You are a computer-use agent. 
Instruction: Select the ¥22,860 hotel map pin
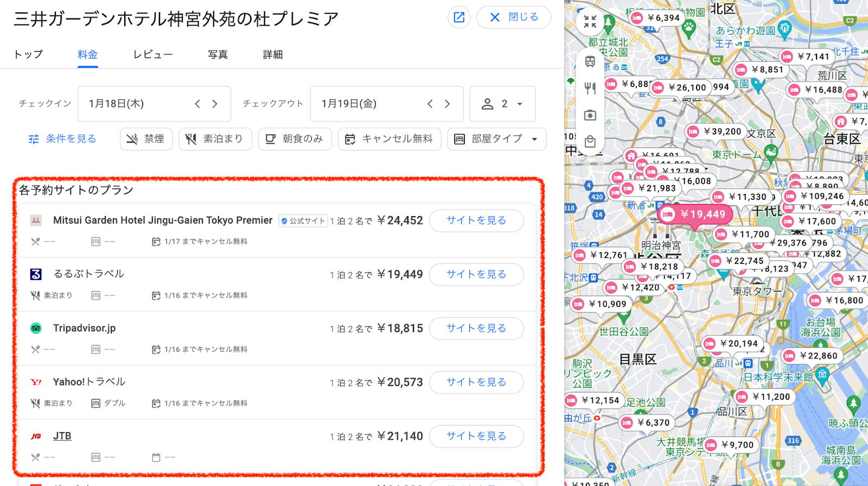click(x=812, y=356)
